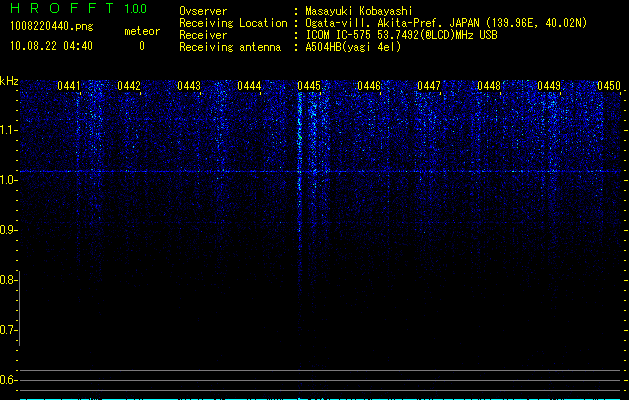Click the 1.1 frequency axis label

[8, 130]
